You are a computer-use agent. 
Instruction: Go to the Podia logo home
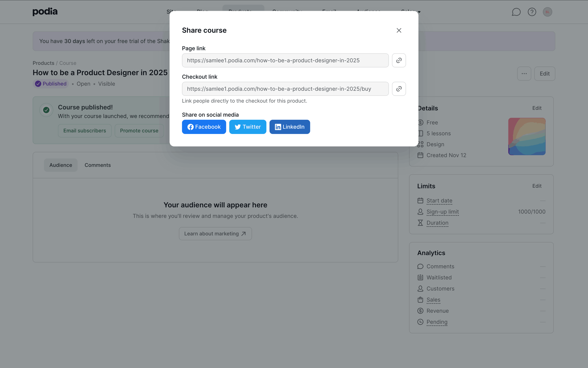45,12
